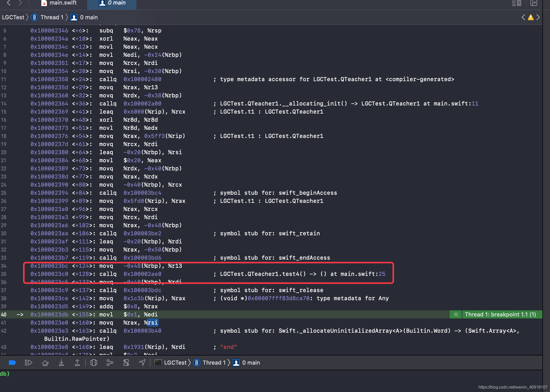Toggle the breakpoints activation button
Image resolution: width=550 pixels, height=392 pixels.
point(12,363)
